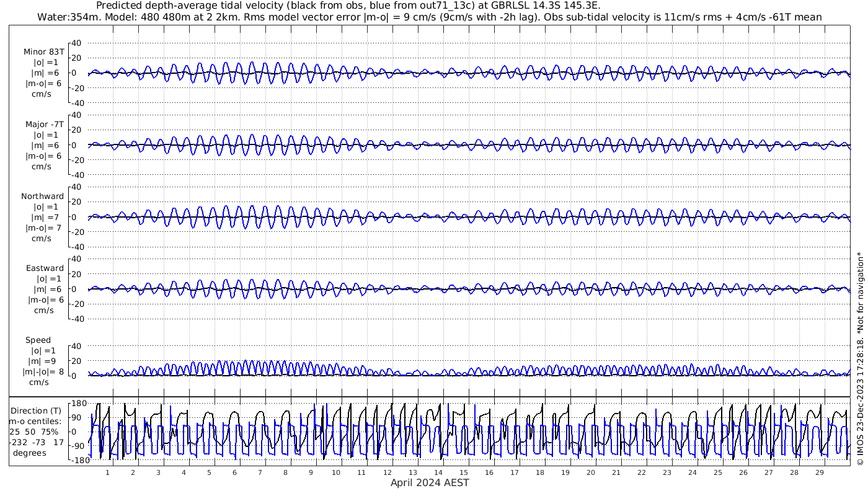Click the '180' tick on Direction axis

[78, 404]
